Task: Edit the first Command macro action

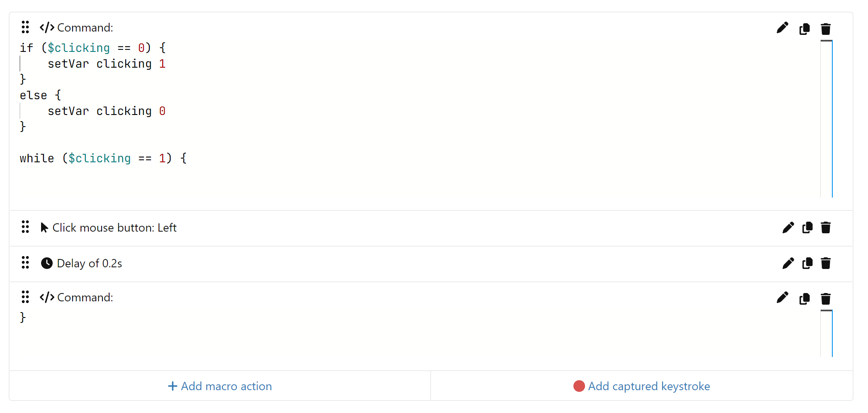Action: click(x=782, y=28)
